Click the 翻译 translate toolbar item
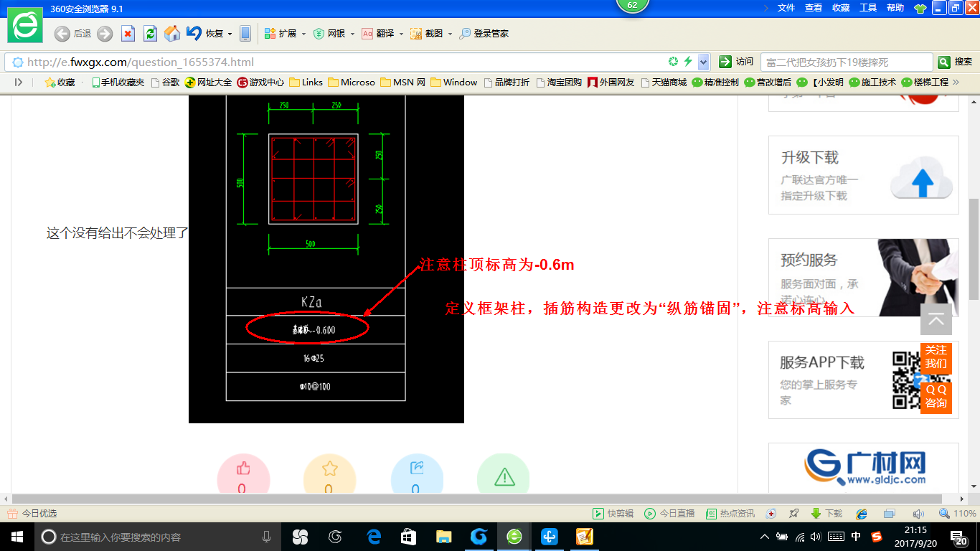The height and width of the screenshot is (551, 980). tap(378, 34)
